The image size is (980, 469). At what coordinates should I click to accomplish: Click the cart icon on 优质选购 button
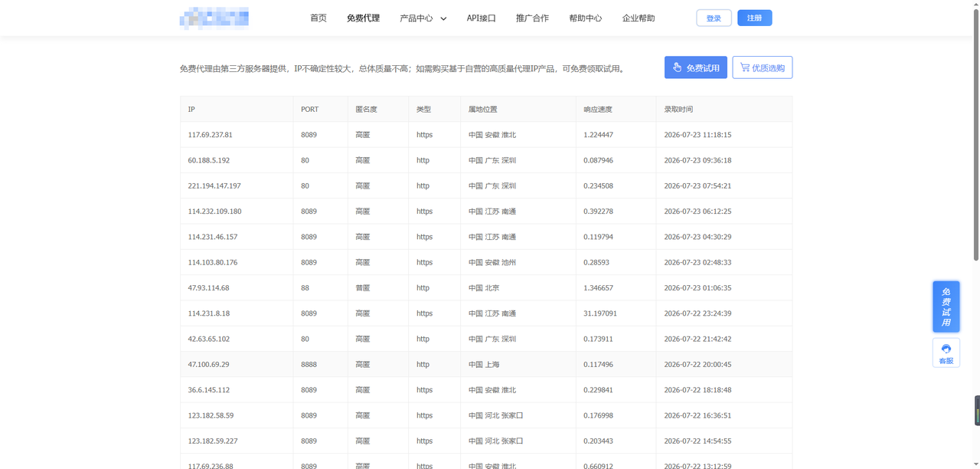744,67
